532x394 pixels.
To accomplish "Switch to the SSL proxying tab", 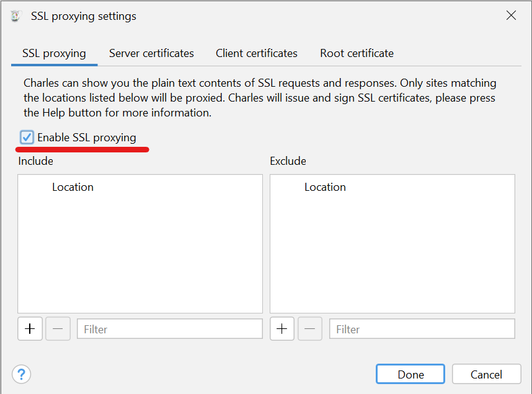I will coord(54,53).
